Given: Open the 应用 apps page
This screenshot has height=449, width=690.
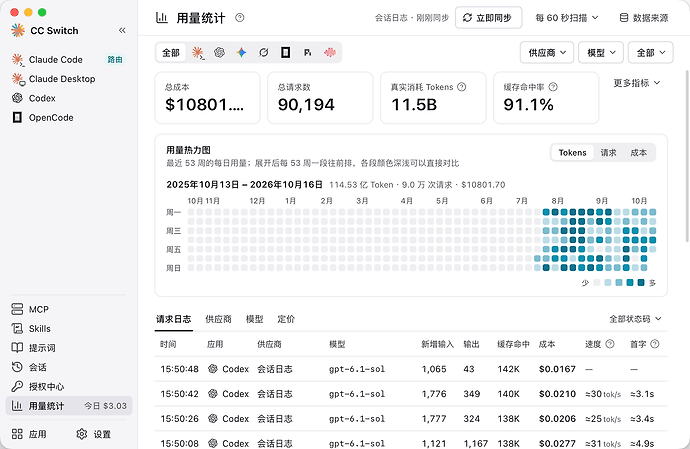Looking at the screenshot, I should 29,434.
